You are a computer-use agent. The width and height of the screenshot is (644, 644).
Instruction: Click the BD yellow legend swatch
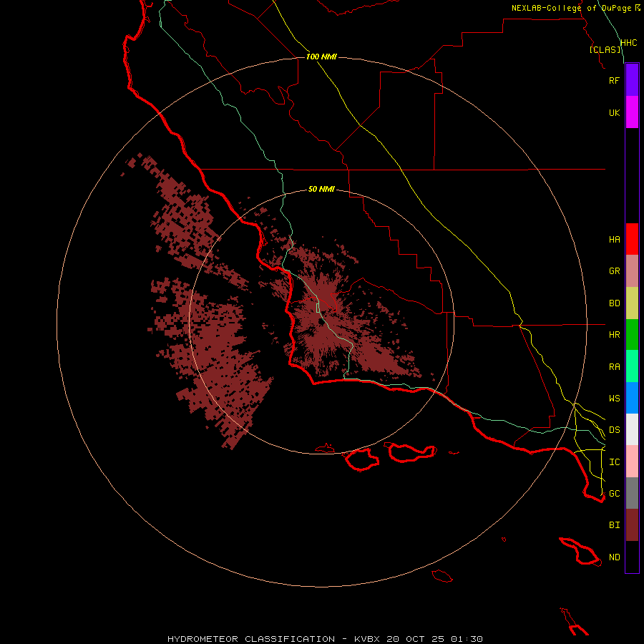[632, 303]
